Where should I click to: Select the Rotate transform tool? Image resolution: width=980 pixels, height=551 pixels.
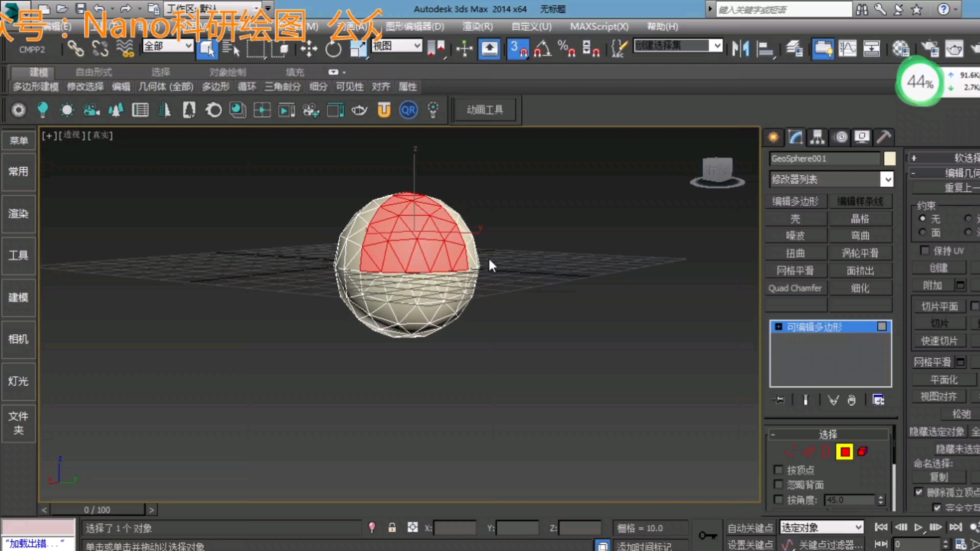[333, 49]
